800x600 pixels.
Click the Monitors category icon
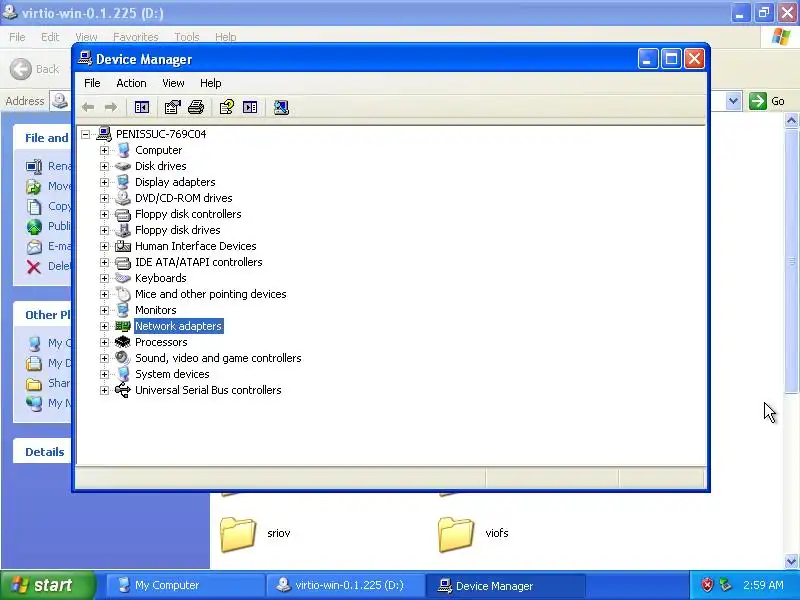coord(123,310)
